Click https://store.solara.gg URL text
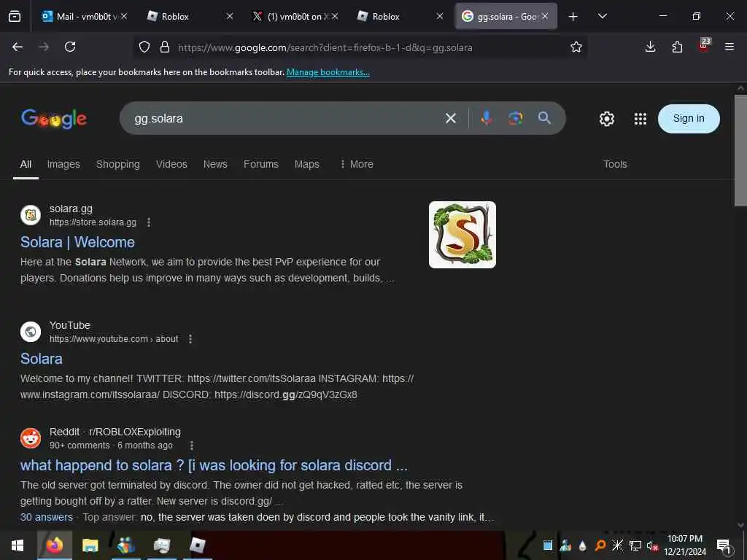 93,222
